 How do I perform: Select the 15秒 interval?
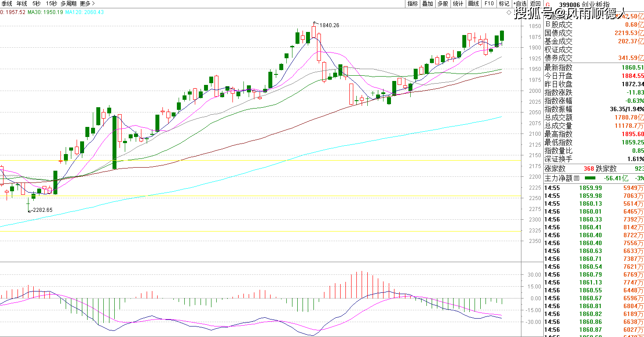[x=52, y=4]
